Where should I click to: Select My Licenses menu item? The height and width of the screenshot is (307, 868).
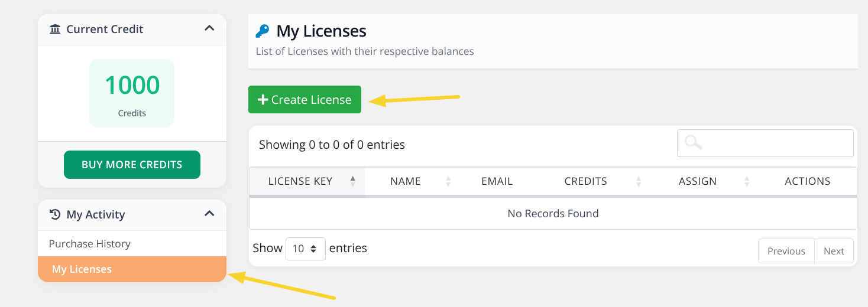pyautogui.click(x=132, y=269)
